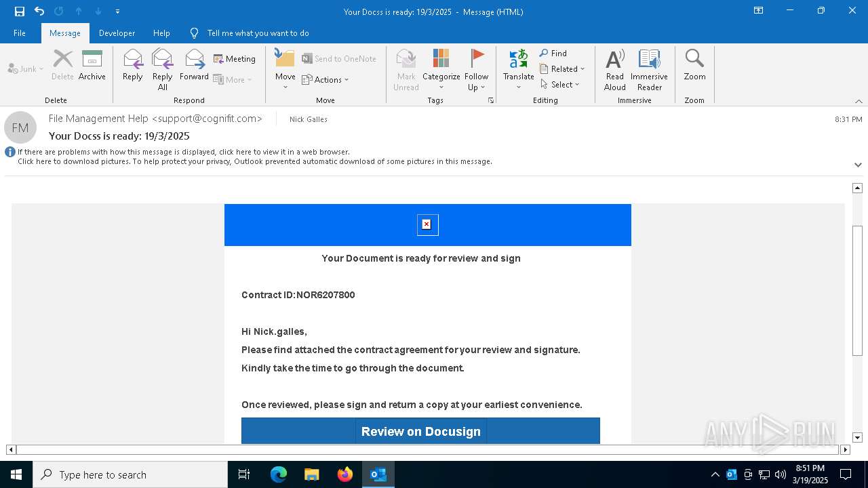This screenshot has height=488, width=868.
Task: Click the Contract ID:NOR6207800 text
Action: click(x=298, y=295)
